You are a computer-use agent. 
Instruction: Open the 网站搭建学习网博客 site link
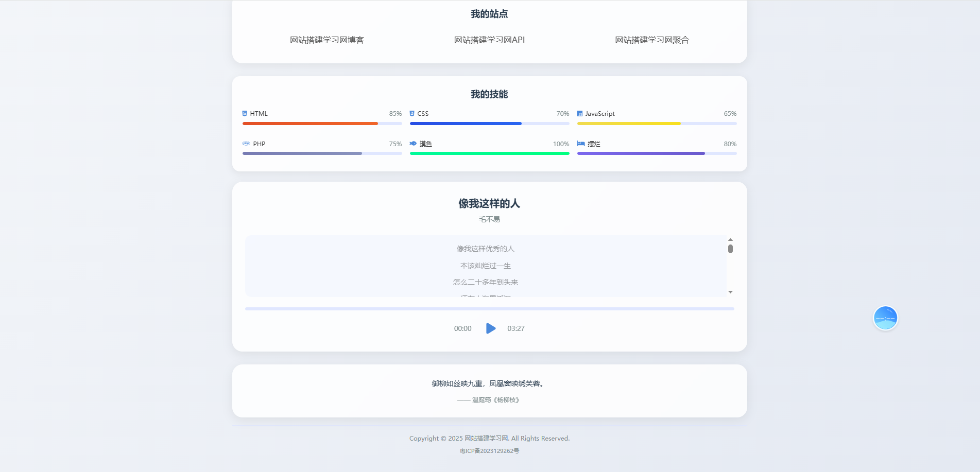[x=326, y=40]
